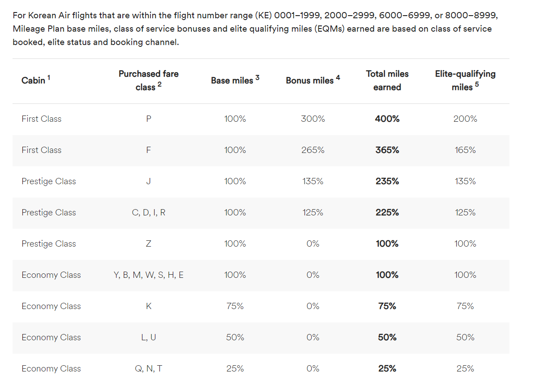Select fare class cell C, D, I, R
The image size is (534, 392).
(149, 213)
